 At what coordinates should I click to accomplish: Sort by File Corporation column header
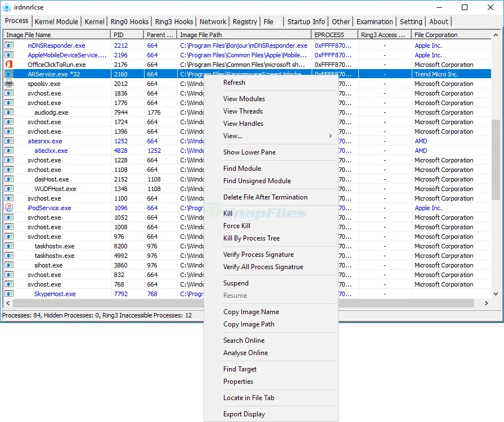coord(451,35)
